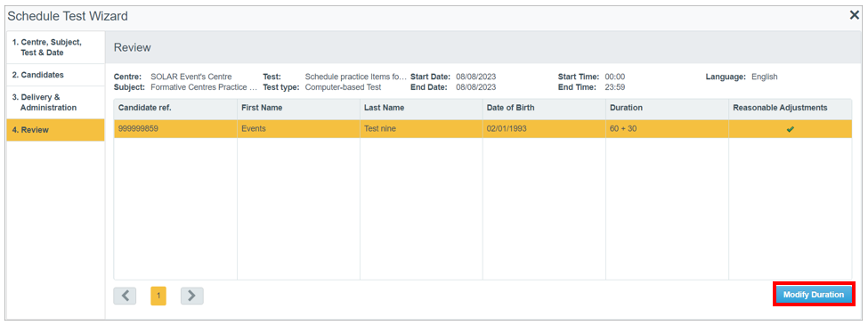Open step 3 Delivery & Administration
The image size is (868, 325).
[x=55, y=102]
